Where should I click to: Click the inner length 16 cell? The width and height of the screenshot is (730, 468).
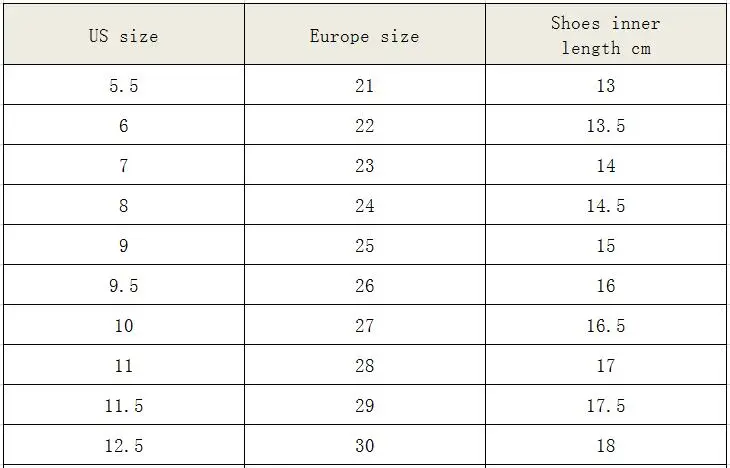606,285
